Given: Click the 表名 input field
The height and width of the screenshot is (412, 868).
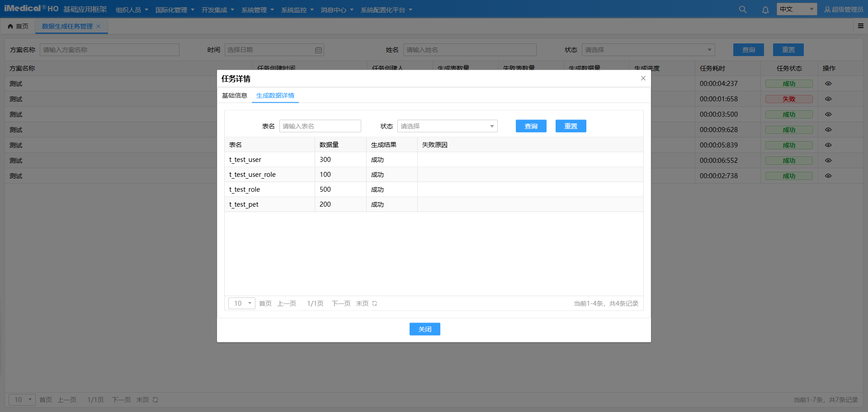Looking at the screenshot, I should coord(320,126).
